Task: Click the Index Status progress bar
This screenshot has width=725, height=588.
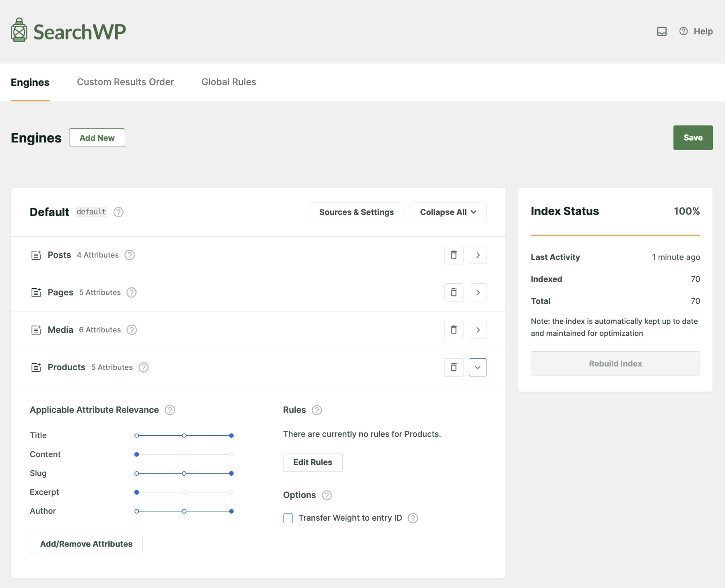Action: click(x=615, y=235)
